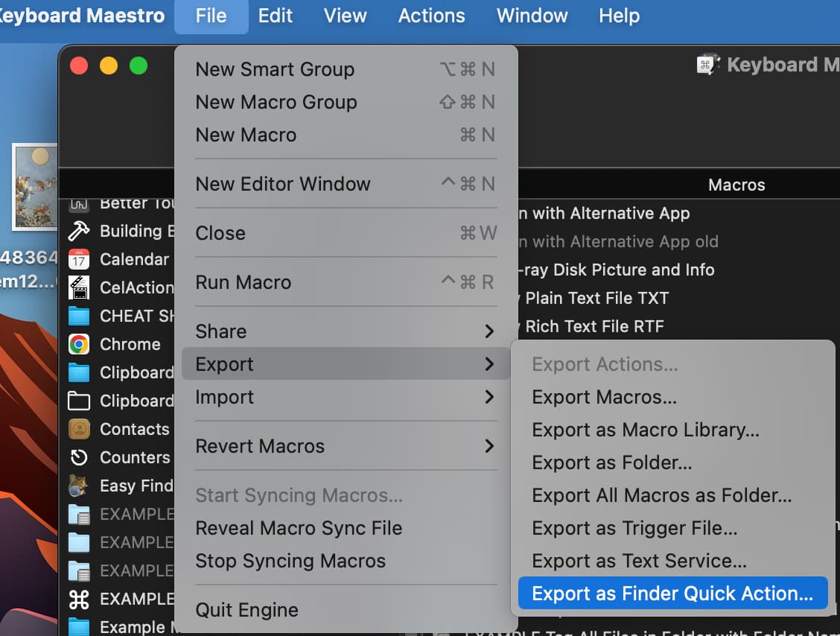Screen dimensions: 840x636
Task: Select the CHEAT SH folder icon
Action: pos(79,316)
